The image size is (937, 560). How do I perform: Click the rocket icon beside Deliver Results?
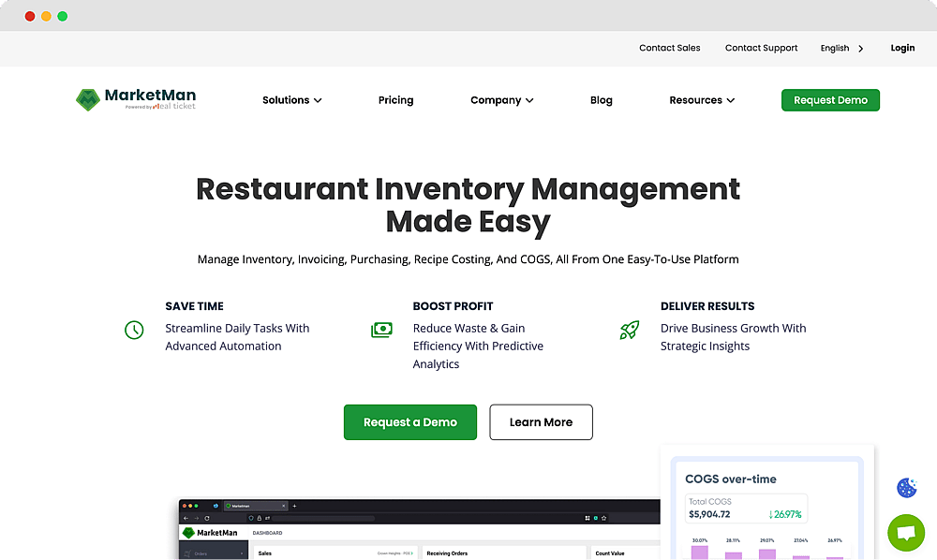[630, 330]
